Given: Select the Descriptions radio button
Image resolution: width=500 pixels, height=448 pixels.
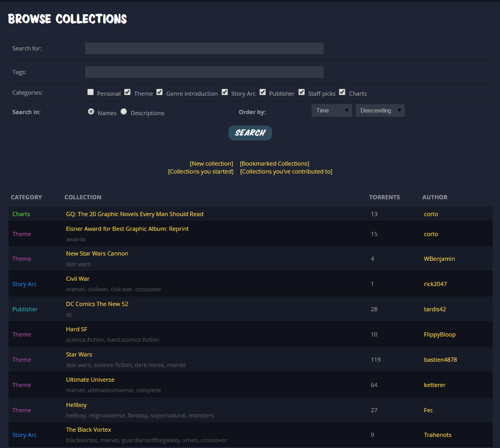Looking at the screenshot, I should click(124, 111).
